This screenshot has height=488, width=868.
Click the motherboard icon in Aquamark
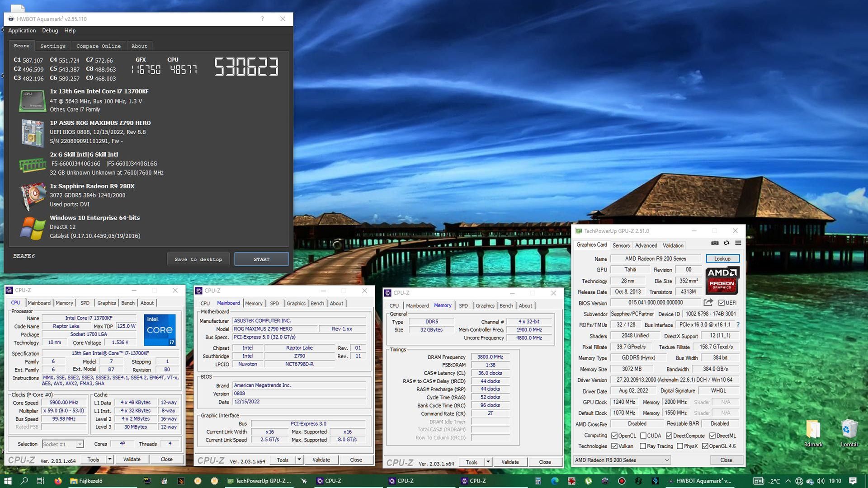33,132
